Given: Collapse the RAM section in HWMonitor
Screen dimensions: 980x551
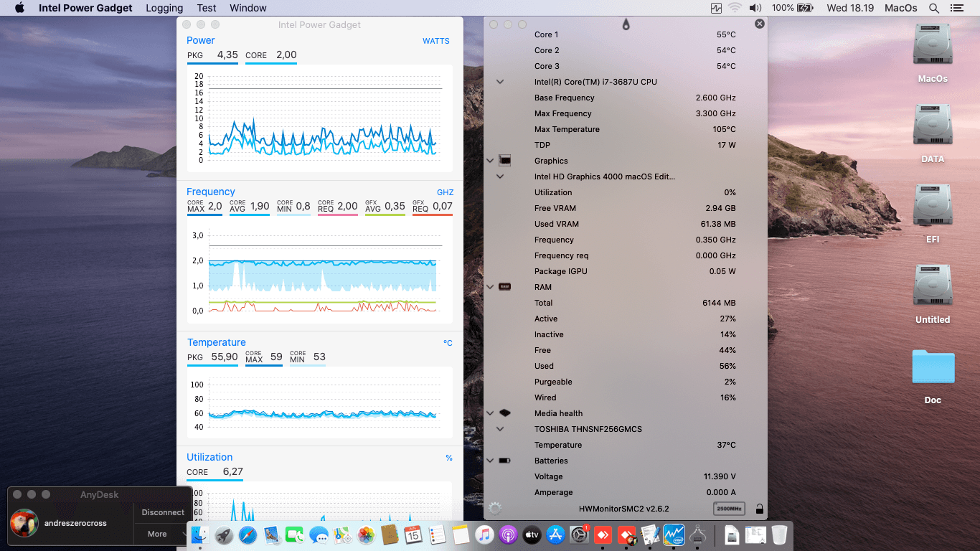Looking at the screenshot, I should 490,287.
